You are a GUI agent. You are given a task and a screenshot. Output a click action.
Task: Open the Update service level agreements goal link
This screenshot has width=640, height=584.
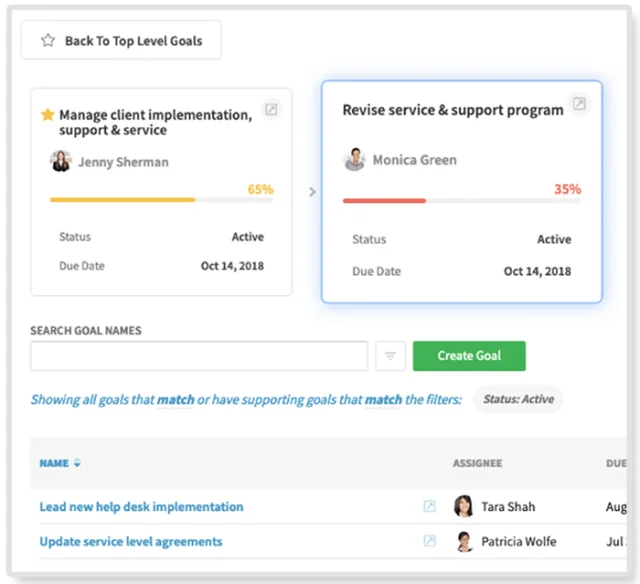click(x=131, y=542)
